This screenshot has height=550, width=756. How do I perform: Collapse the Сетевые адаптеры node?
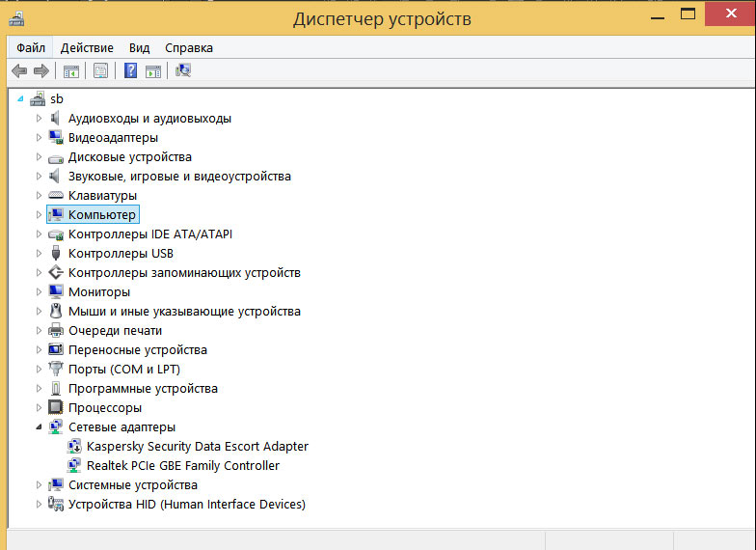click(x=39, y=426)
